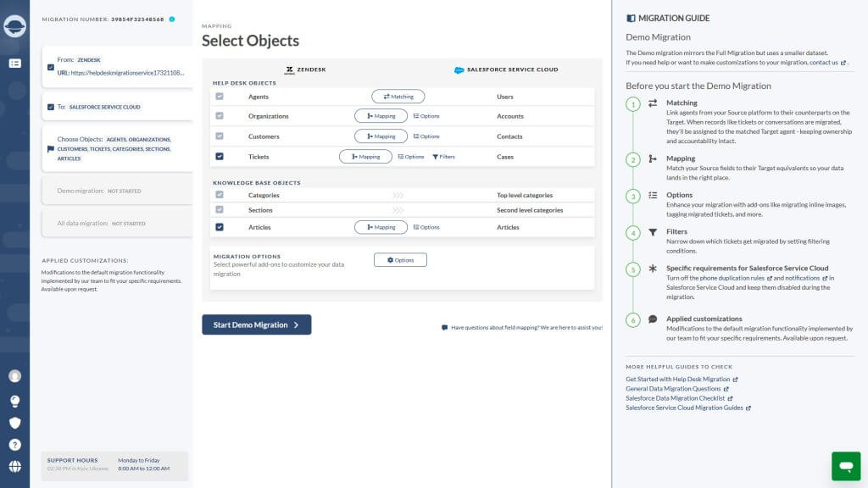Click the Support Hours info box
868x488 pixels.
[114, 466]
